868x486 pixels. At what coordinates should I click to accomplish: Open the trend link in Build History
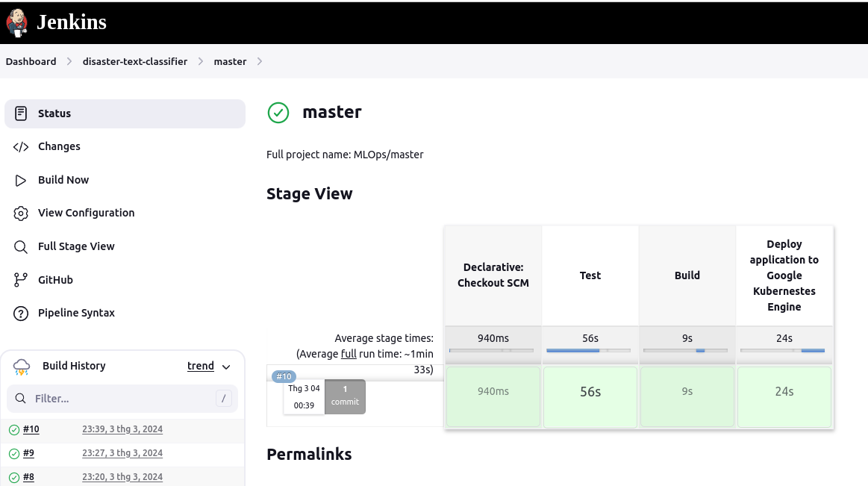coord(200,366)
